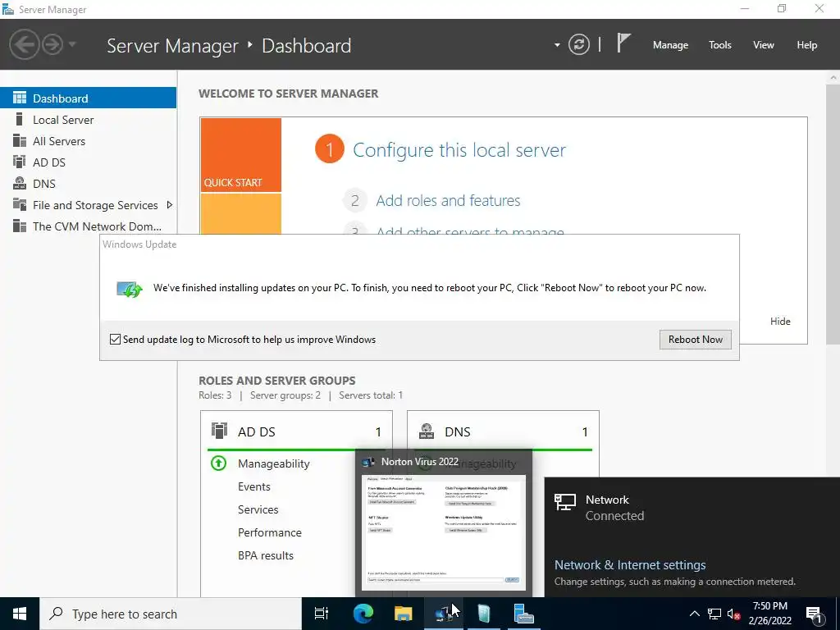Open the Action Center notification icon

[x=815, y=614]
